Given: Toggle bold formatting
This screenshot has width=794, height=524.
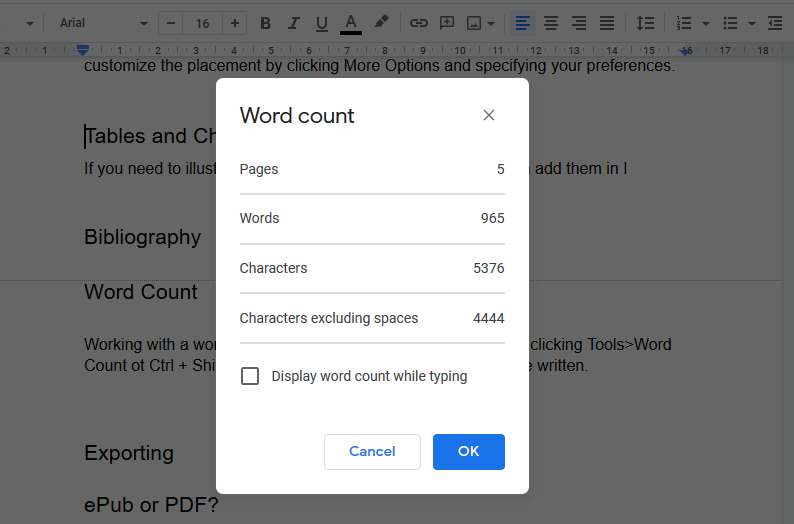Looking at the screenshot, I should [265, 23].
